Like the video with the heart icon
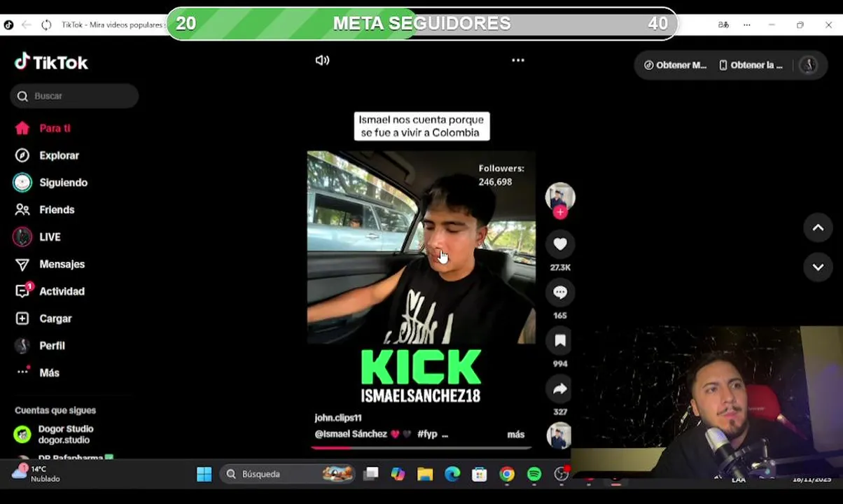Screen dimensions: 843x504 tap(560, 244)
